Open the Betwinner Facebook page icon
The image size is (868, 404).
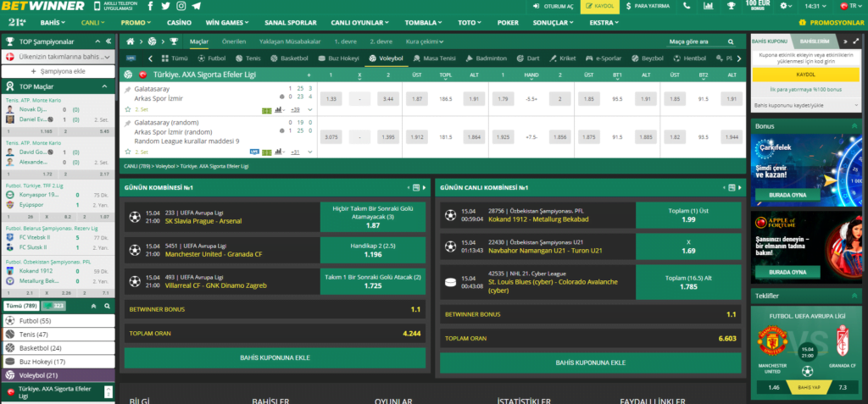pos(151,6)
